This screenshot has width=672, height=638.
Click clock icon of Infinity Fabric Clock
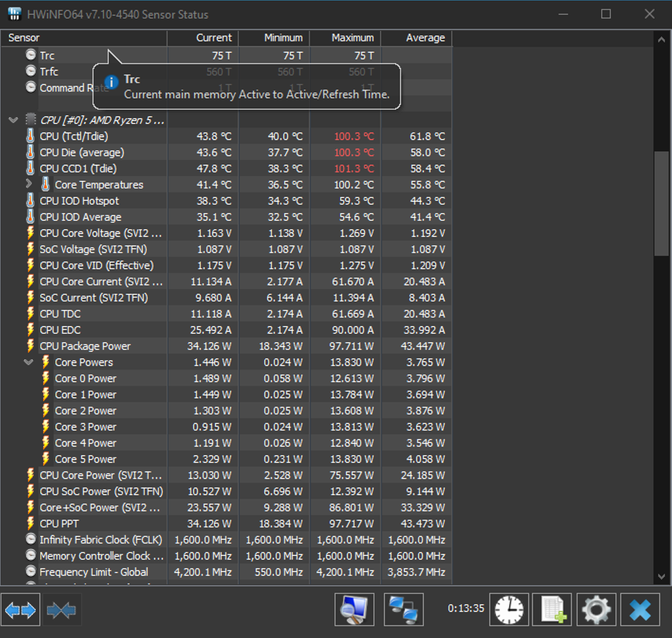pos(31,539)
